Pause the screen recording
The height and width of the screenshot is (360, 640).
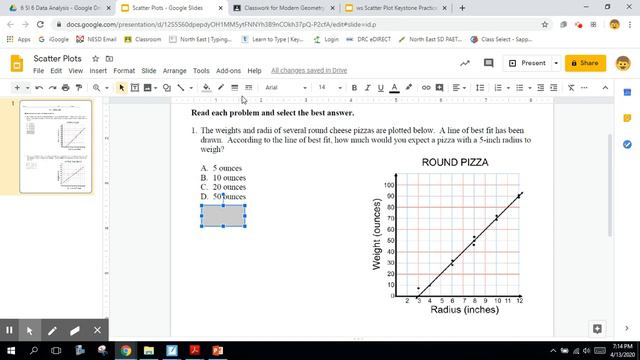click(x=9, y=330)
